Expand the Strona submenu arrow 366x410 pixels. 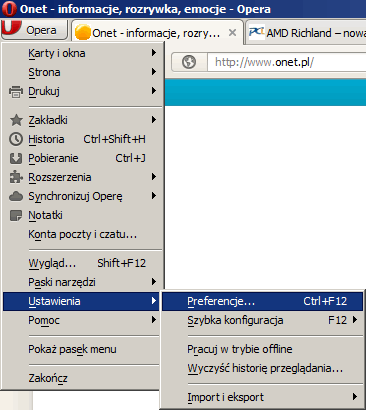point(154,72)
